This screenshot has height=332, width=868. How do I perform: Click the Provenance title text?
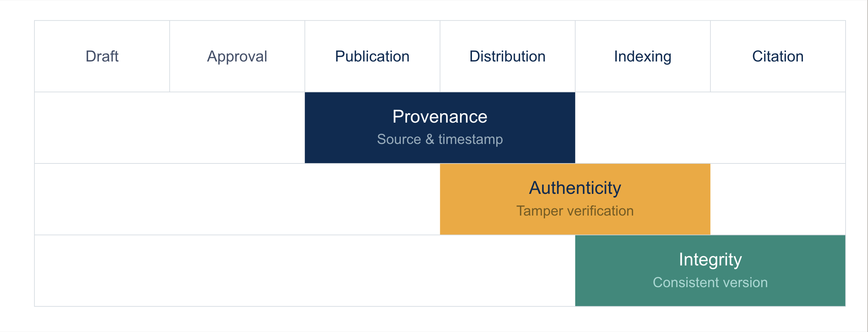(440, 116)
